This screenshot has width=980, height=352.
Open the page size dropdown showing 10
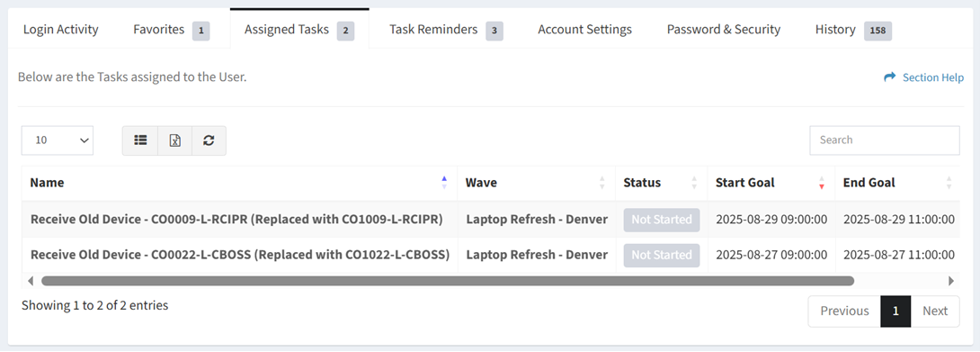[x=58, y=140]
